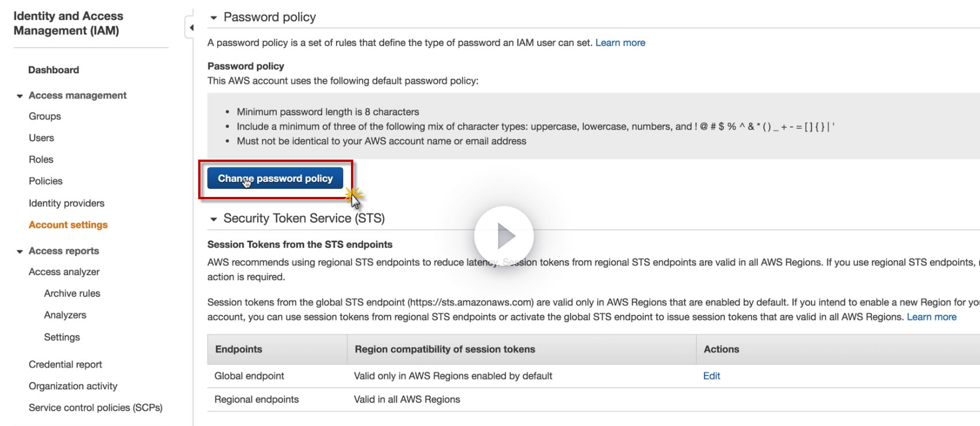
Task: Edit the Global endpoint setting
Action: tap(711, 376)
